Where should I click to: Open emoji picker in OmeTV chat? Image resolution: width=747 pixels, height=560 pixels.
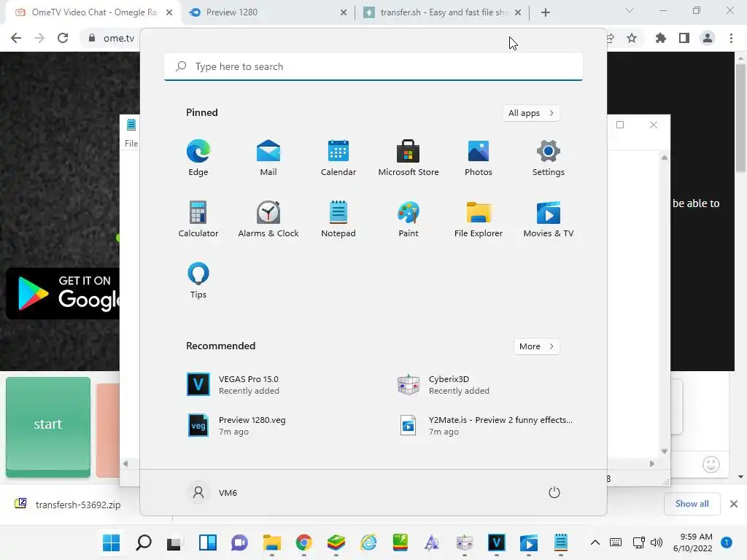coord(711,464)
